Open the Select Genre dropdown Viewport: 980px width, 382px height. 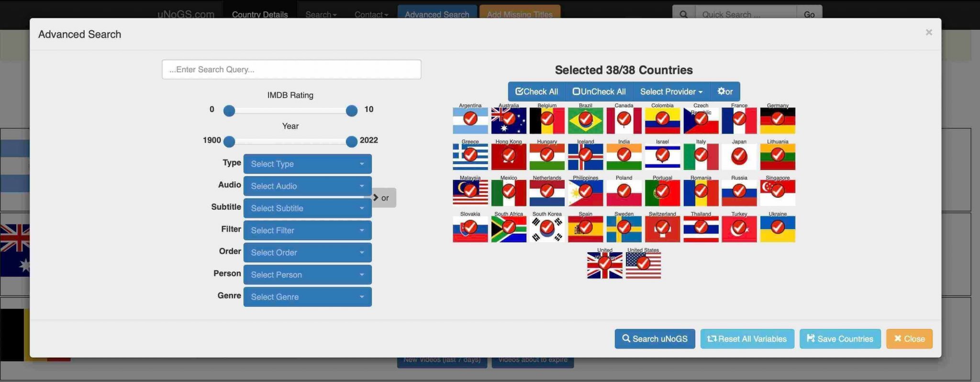click(x=307, y=297)
